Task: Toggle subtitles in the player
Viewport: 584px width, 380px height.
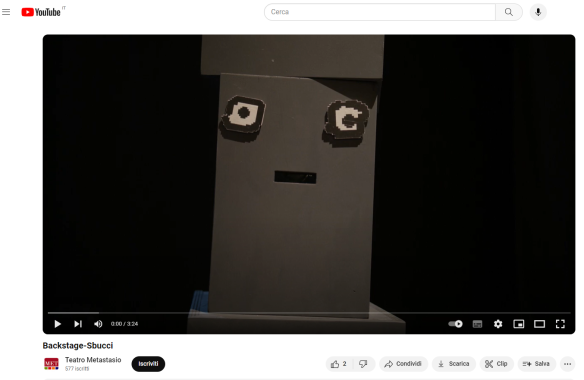Action: pyautogui.click(x=477, y=324)
